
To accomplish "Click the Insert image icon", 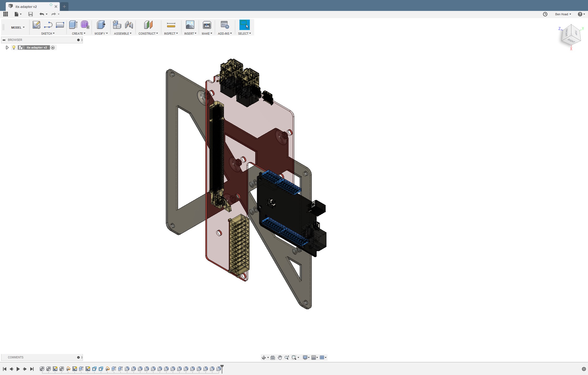I will pyautogui.click(x=190, y=25).
